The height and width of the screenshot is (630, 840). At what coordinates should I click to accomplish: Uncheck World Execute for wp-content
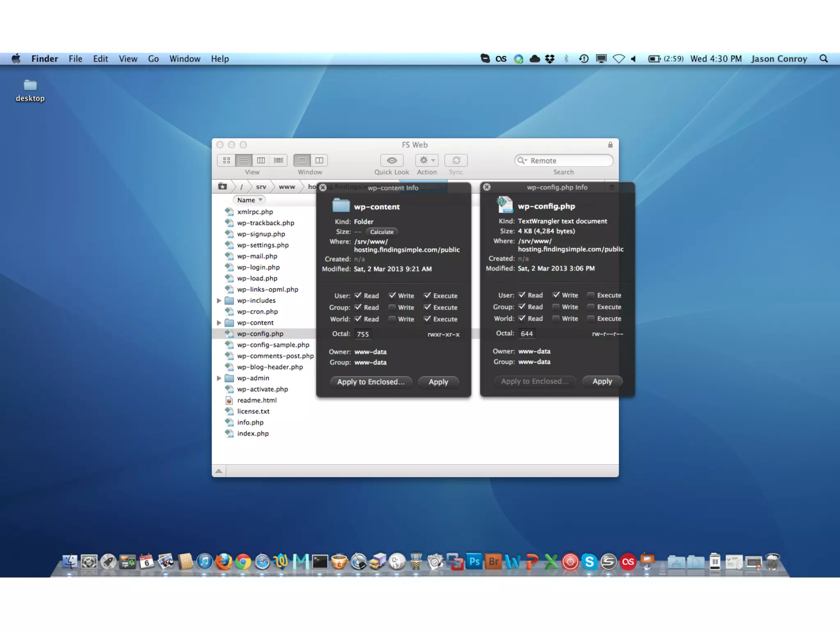[x=427, y=319]
